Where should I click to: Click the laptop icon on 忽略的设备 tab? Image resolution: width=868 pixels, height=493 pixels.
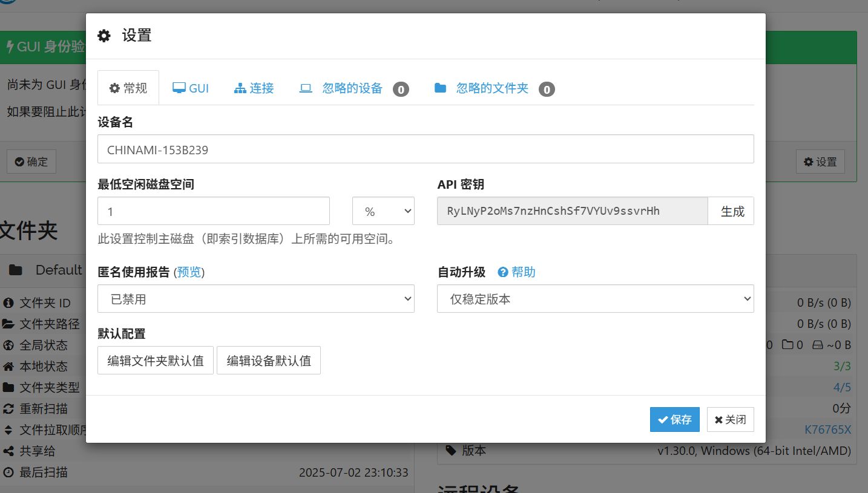pyautogui.click(x=306, y=88)
